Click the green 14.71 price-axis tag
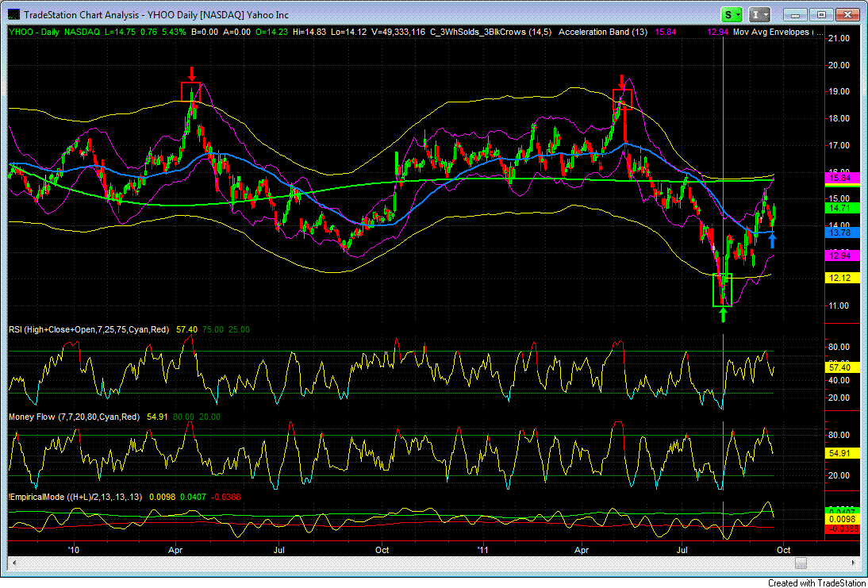Screen dimensions: 868x588 point(841,208)
